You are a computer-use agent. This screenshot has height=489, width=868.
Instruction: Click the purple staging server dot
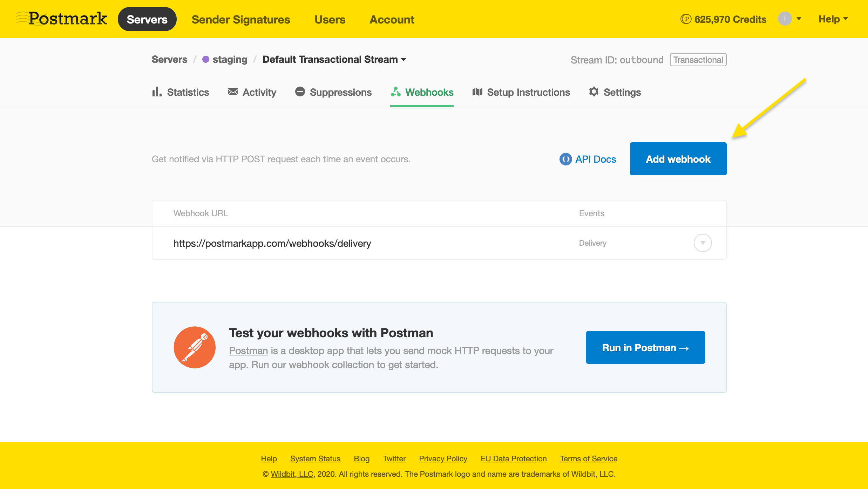[x=206, y=60]
